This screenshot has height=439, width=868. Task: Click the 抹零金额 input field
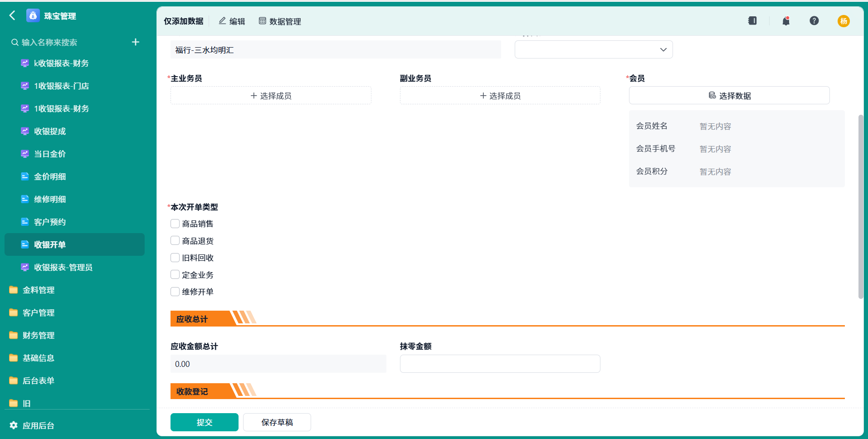[500, 364]
